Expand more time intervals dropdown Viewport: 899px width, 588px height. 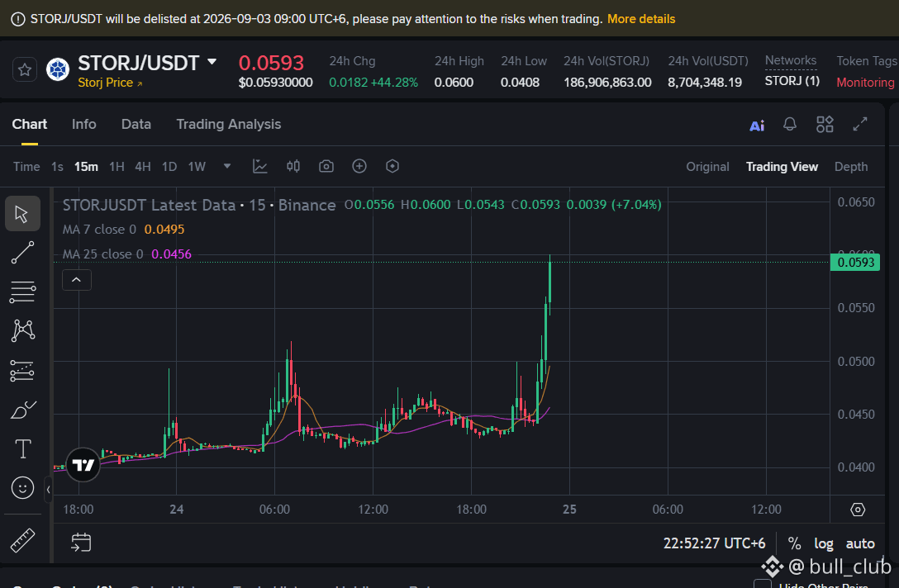point(227,166)
